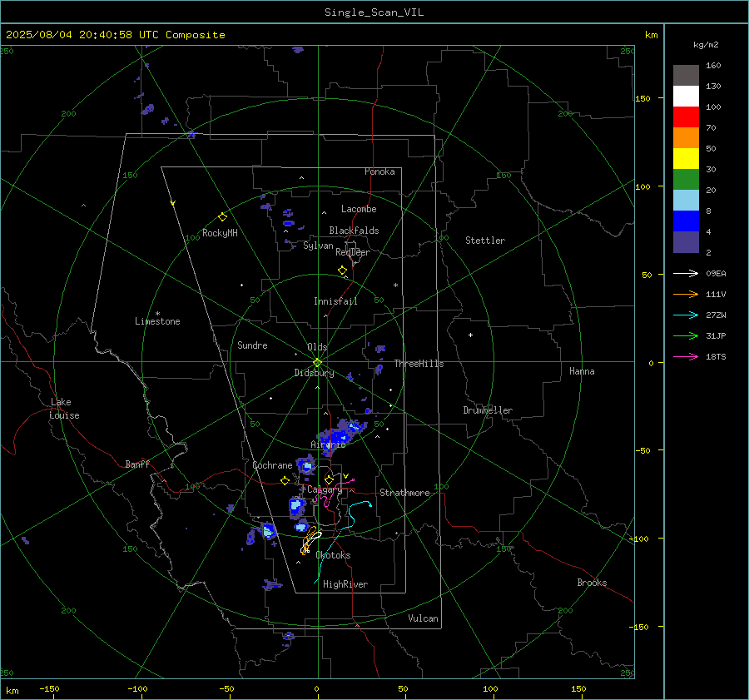Click the Calgary city label

325,489
